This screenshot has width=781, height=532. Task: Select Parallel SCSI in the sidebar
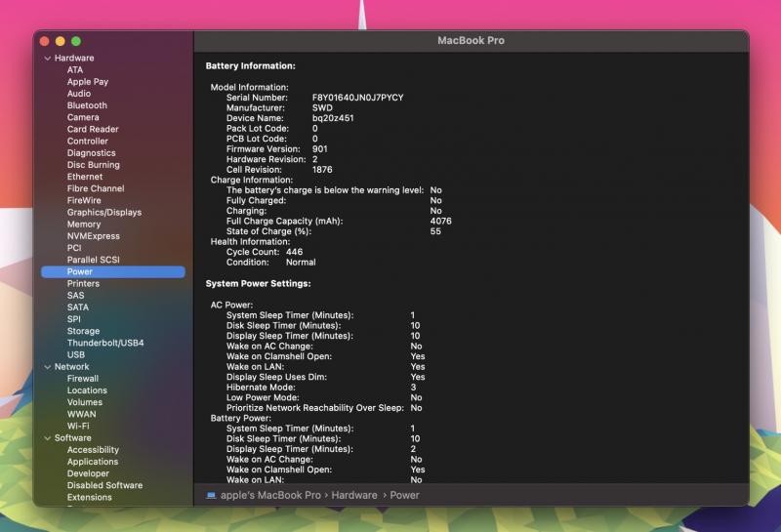pyautogui.click(x=93, y=260)
